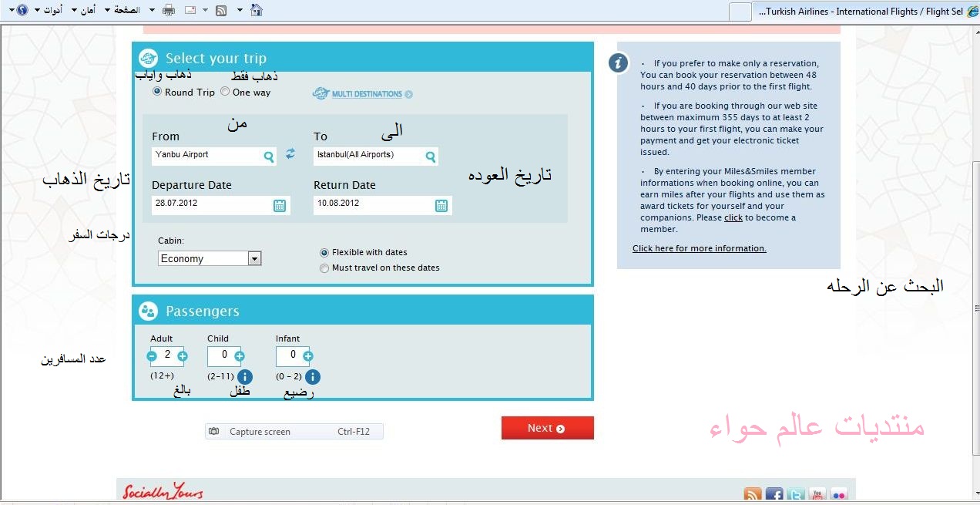Click the Child age info icon
This screenshot has width=980, height=505.
245,377
